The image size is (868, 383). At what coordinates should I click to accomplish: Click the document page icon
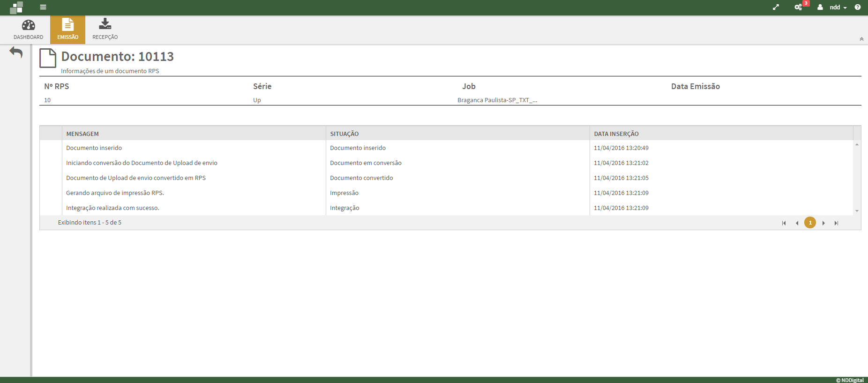pos(48,59)
